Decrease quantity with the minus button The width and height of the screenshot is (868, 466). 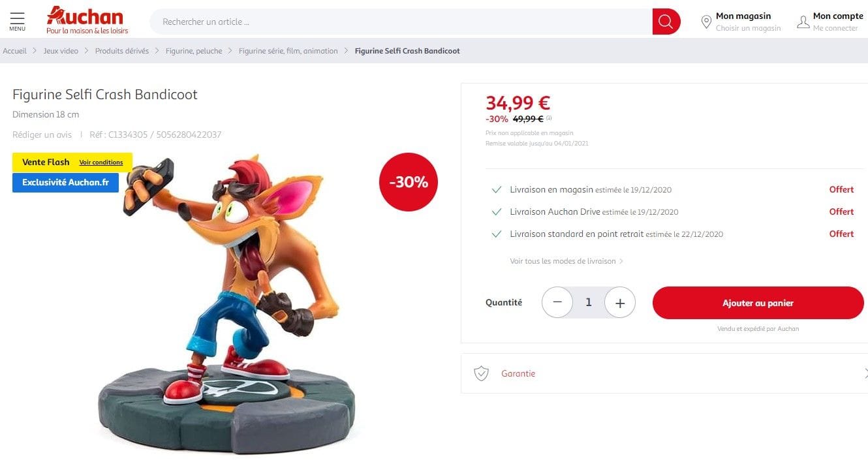(x=557, y=302)
